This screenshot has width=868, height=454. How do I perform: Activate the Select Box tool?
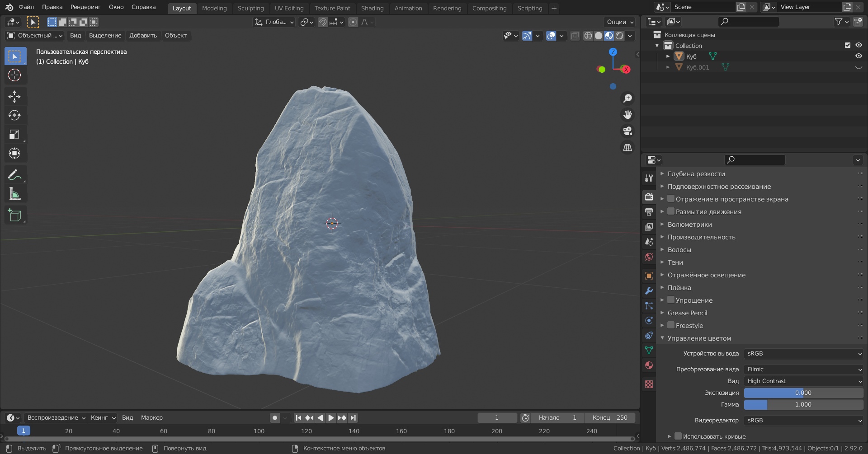tap(14, 56)
